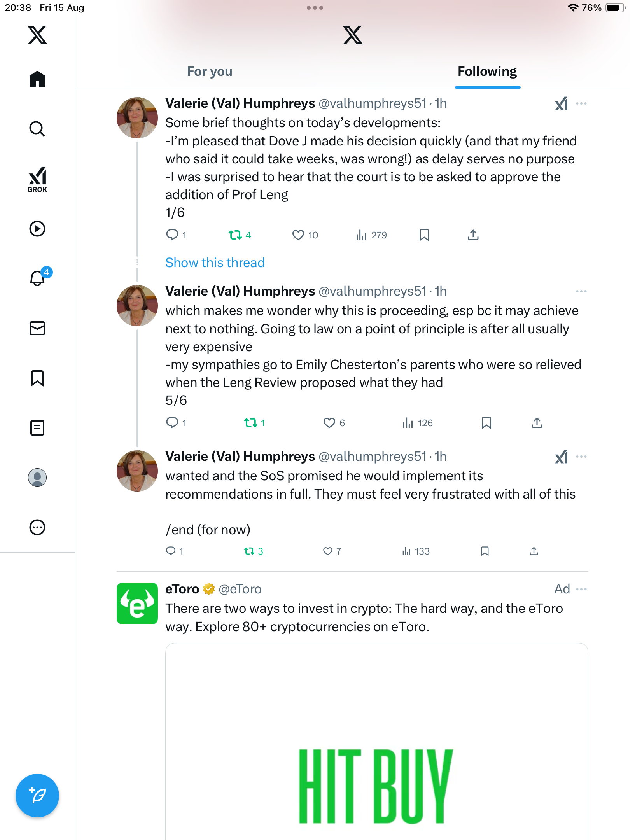
Task: Bookmark the '/end (for now)' tweet
Action: point(485,551)
